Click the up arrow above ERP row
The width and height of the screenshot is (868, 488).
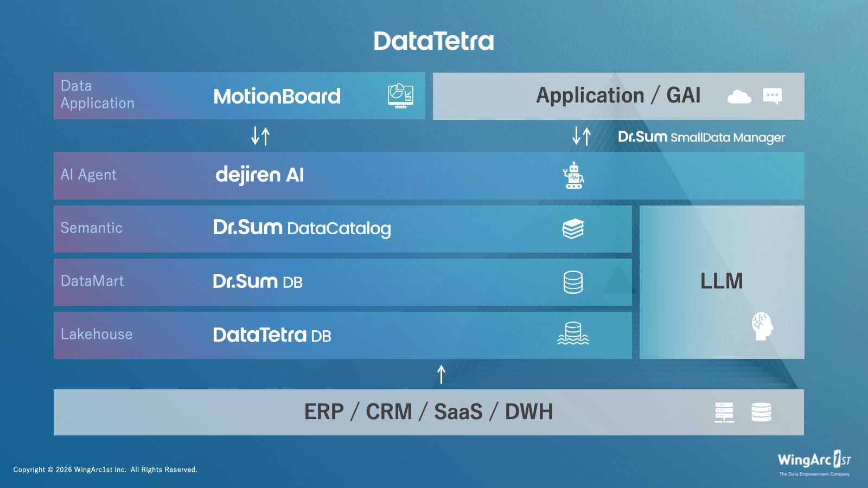coord(442,374)
